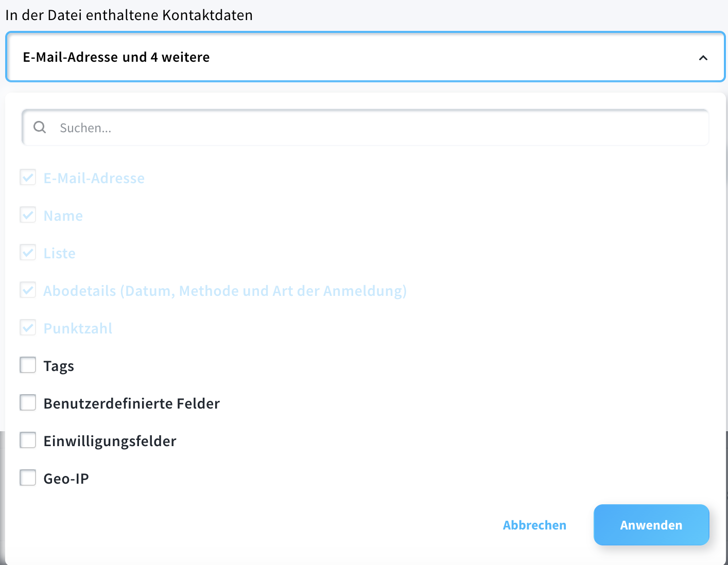Click the heading 'In der Datei enthaltene Kontaktdaten'
The width and height of the screenshot is (728, 565).
(x=128, y=15)
